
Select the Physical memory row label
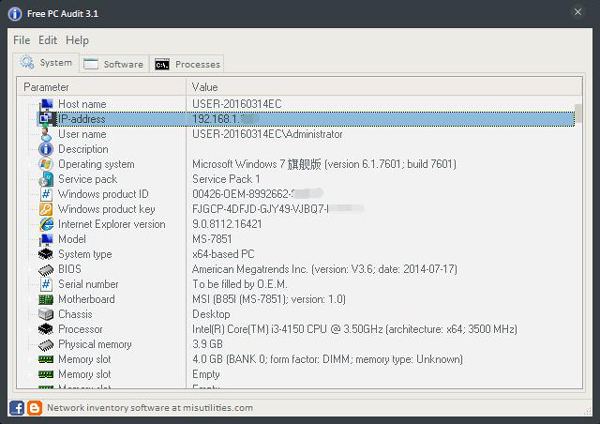pos(95,344)
